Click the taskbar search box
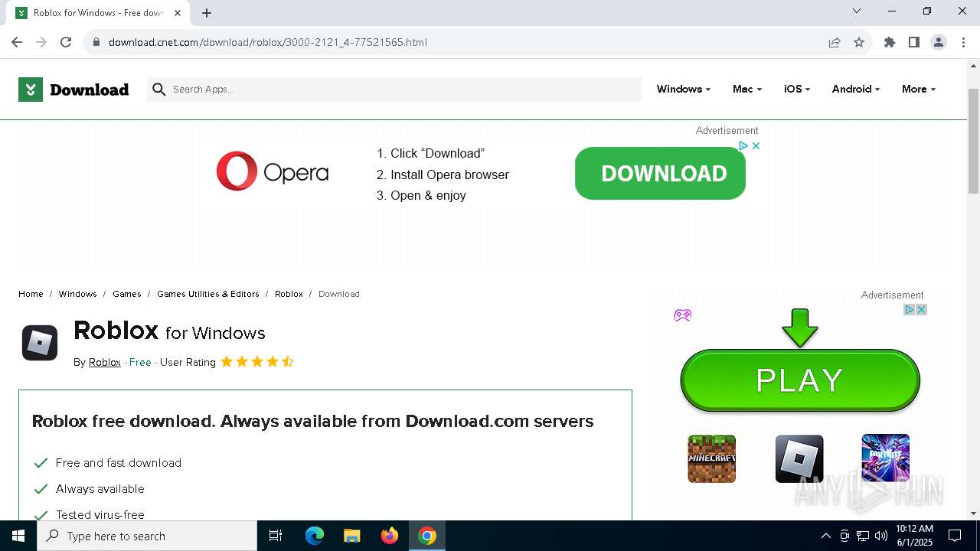Image resolution: width=980 pixels, height=551 pixels. coord(147,536)
